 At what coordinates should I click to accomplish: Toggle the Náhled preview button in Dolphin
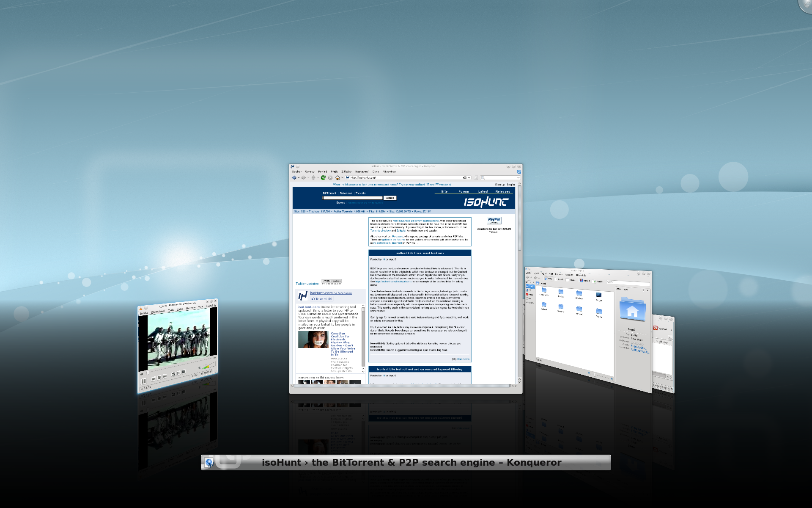pos(584,280)
